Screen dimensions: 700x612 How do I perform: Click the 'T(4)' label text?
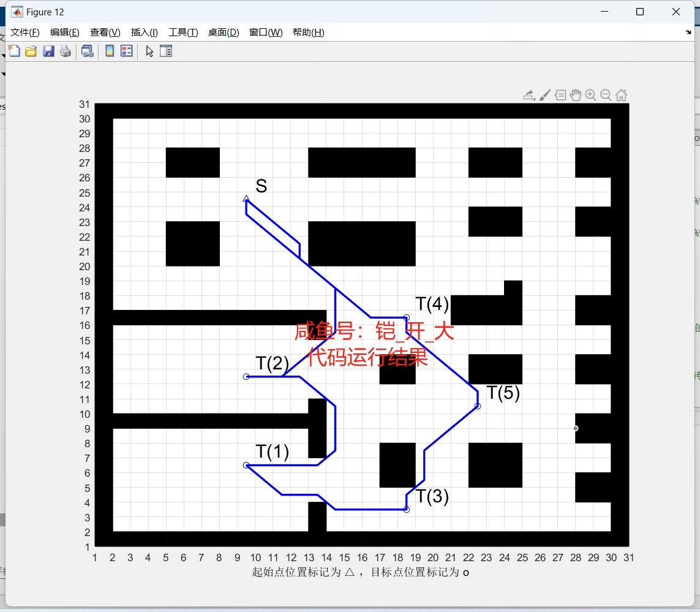coord(432,304)
